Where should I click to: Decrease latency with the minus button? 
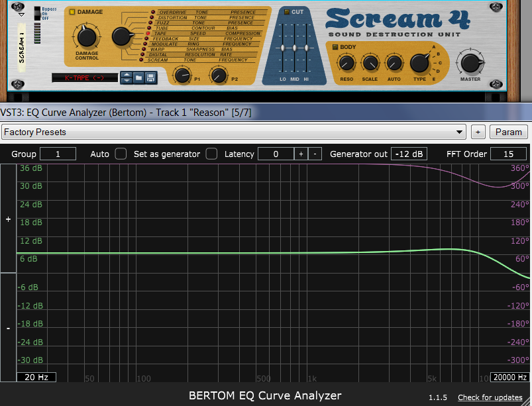(x=315, y=154)
